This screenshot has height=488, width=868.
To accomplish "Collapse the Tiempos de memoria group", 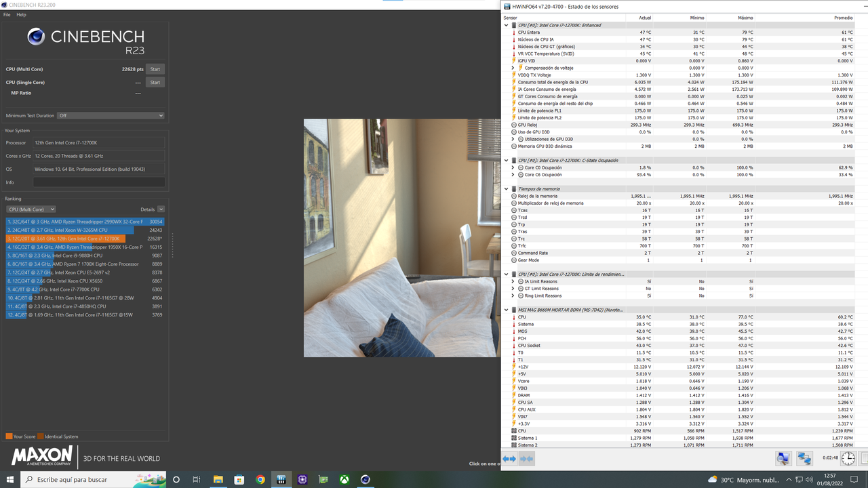I will click(506, 189).
